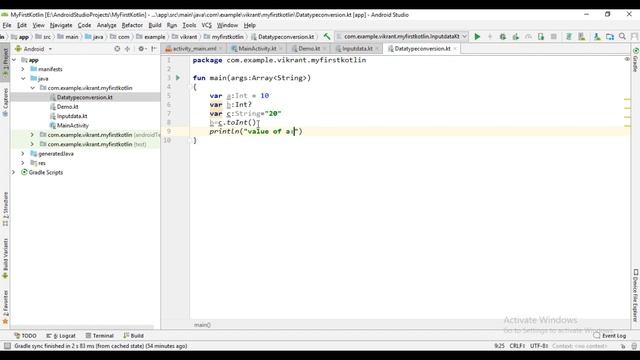Click the lock icon in status bar
This screenshot has height=360, width=640.
[623, 346]
